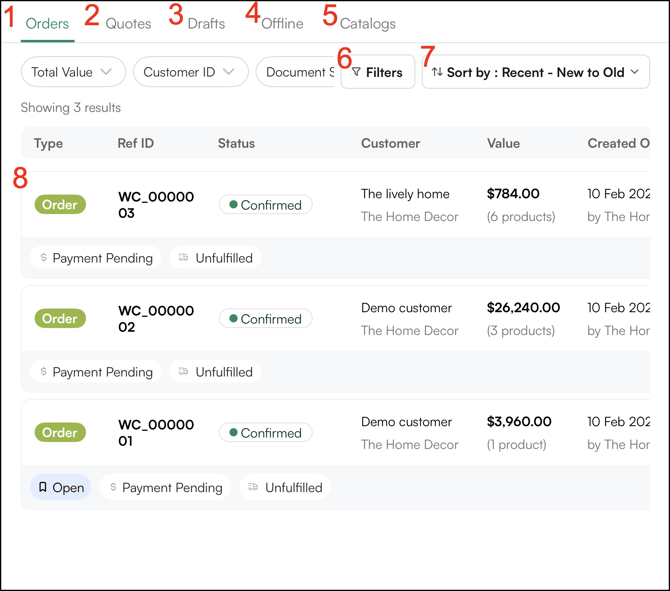The image size is (670, 591).
Task: Click dollar icon on WC_0000003 Payment Pending
Action: point(44,258)
